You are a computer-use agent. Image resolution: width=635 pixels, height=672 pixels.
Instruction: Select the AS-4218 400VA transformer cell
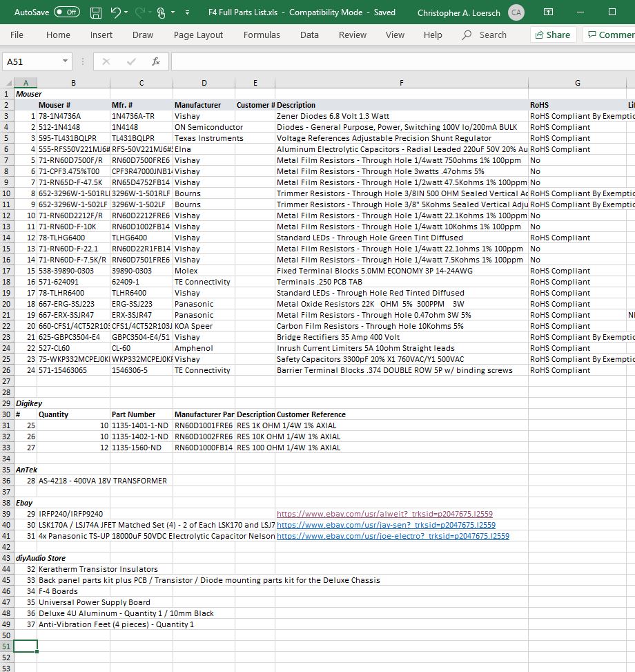click(x=74, y=481)
